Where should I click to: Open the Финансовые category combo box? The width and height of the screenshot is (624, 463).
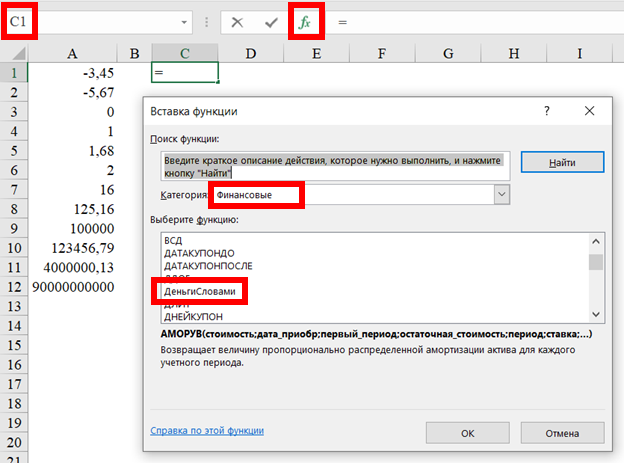click(361, 195)
